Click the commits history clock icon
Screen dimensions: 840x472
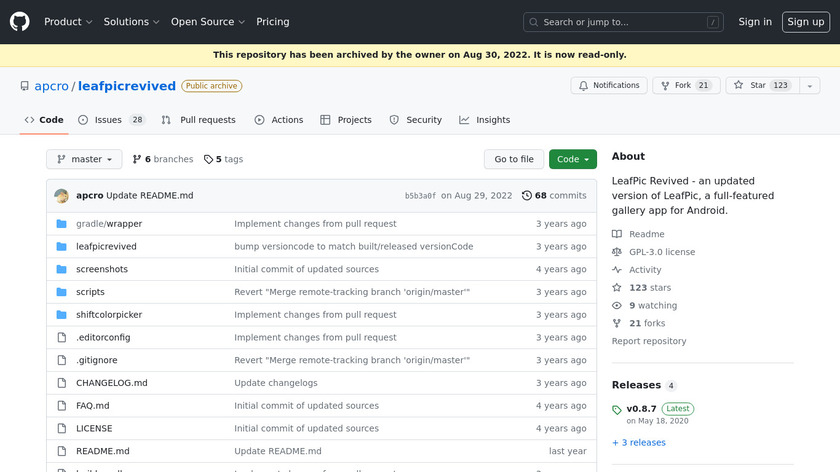[x=527, y=196]
